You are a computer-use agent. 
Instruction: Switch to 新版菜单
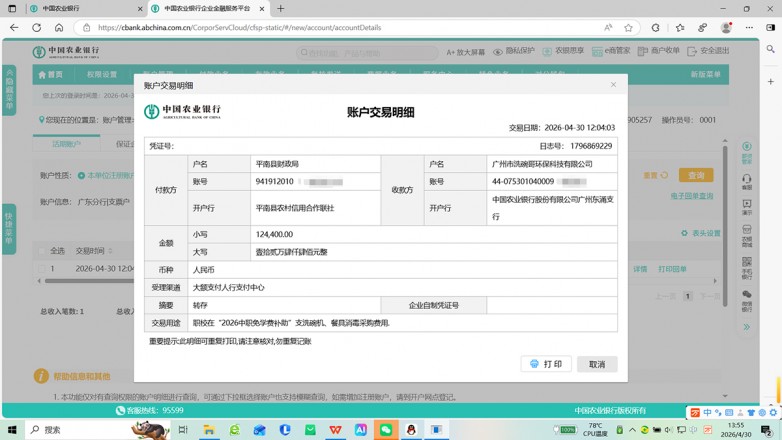tap(705, 74)
